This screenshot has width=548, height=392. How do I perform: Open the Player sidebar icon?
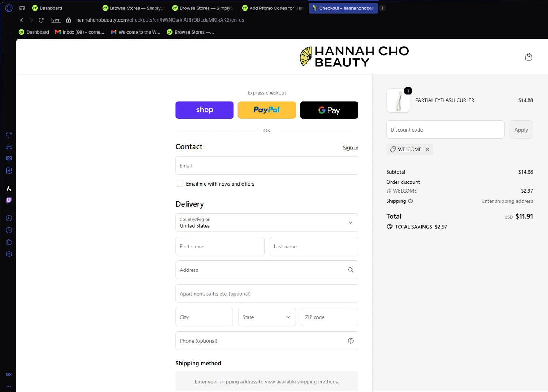[9, 218]
